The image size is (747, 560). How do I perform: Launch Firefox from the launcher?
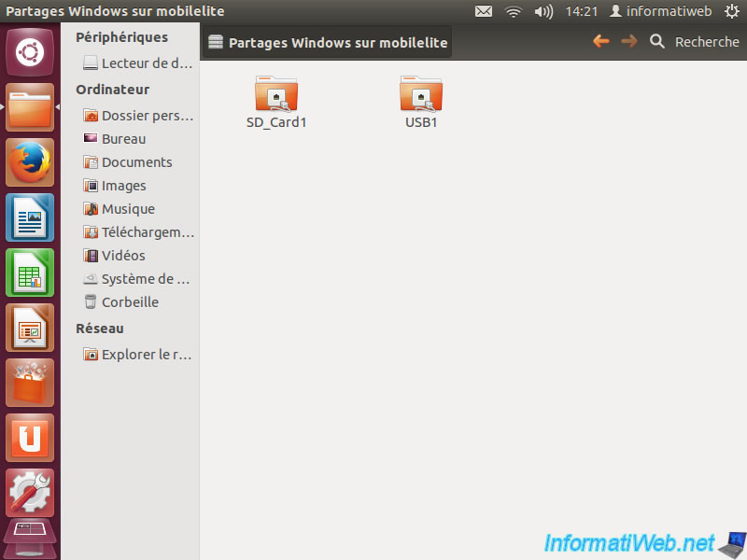[30, 162]
